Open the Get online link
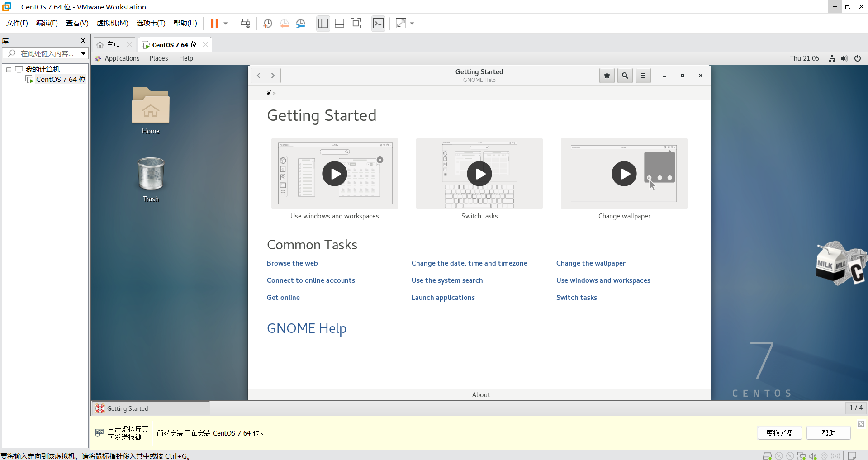The width and height of the screenshot is (868, 460). (x=283, y=298)
